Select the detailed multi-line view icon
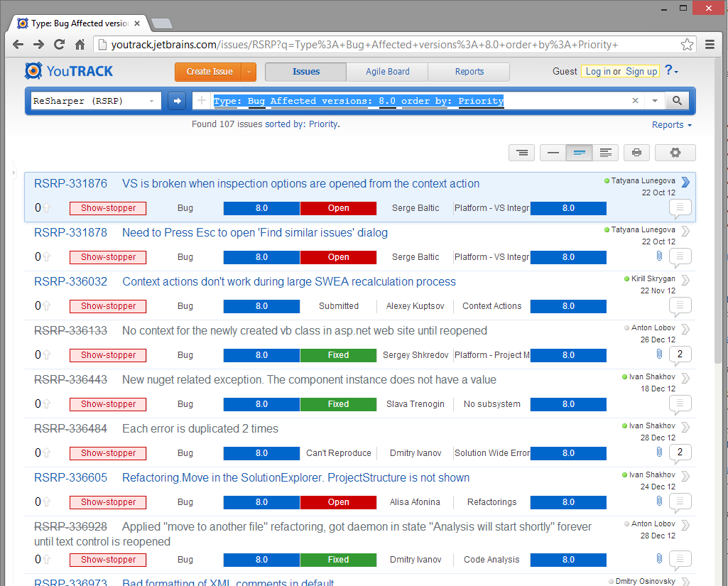This screenshot has width=728, height=586. tap(606, 152)
